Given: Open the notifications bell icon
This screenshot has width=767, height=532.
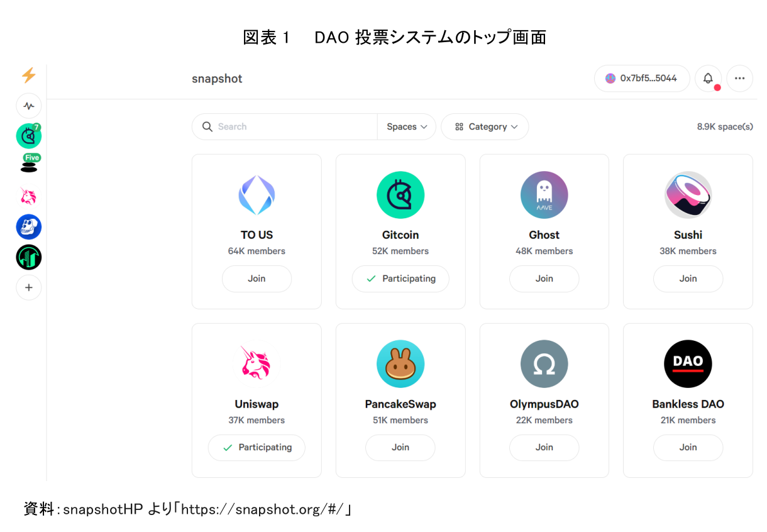Looking at the screenshot, I should (708, 79).
